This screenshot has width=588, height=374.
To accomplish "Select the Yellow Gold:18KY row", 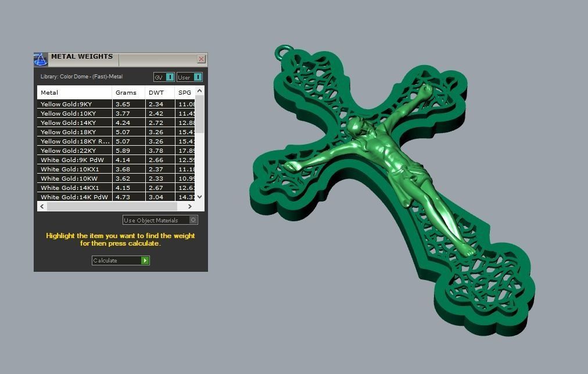I will [x=116, y=132].
